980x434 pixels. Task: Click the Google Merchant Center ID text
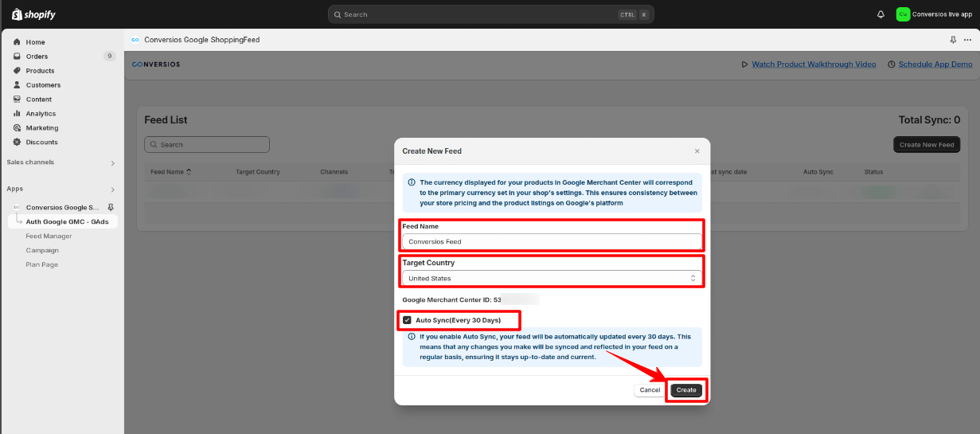pos(451,299)
